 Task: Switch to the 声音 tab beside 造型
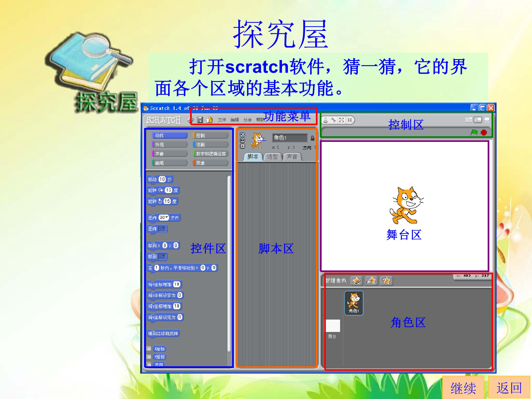click(292, 157)
